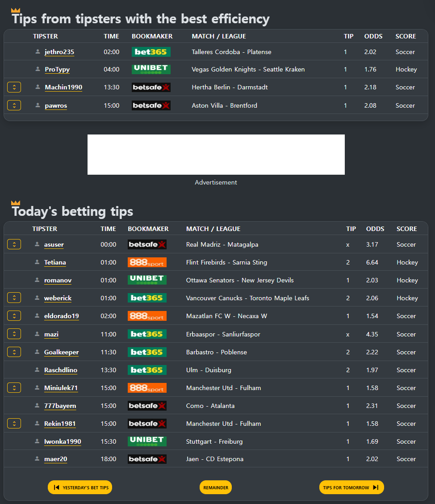Expand the asuser Real Madriz tip row
The height and width of the screenshot is (504, 435).
[14, 244]
